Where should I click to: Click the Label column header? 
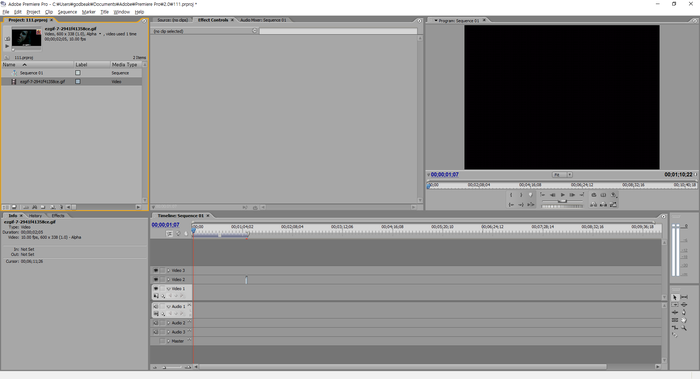91,65
